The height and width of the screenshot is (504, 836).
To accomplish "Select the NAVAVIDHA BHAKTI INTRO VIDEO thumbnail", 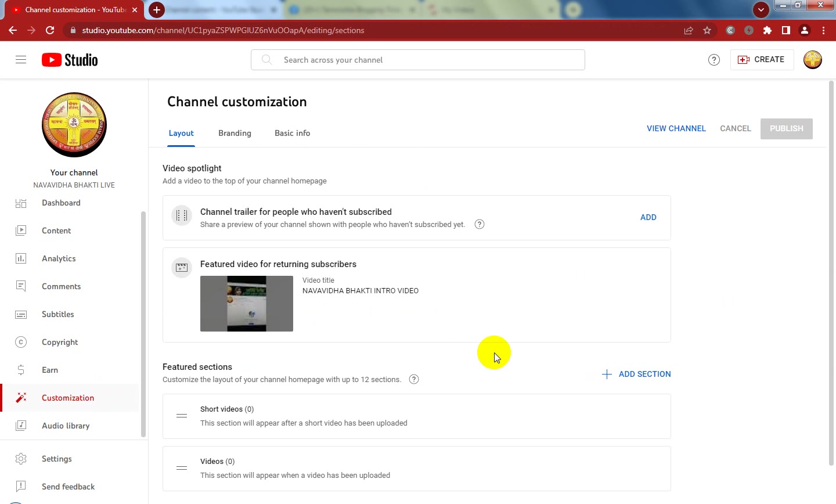I will pos(247,304).
